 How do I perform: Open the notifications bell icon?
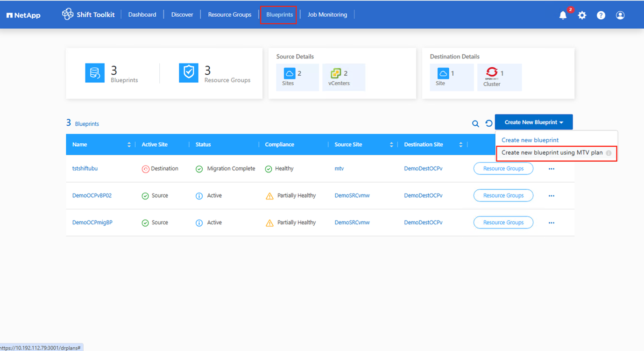[563, 15]
